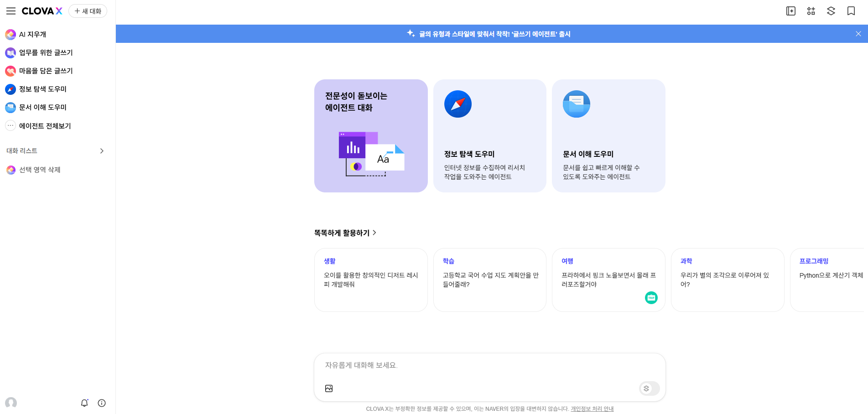The width and height of the screenshot is (868, 414).
Task: Expand 똑똑하게 활용하기 section arrow
Action: (x=374, y=233)
